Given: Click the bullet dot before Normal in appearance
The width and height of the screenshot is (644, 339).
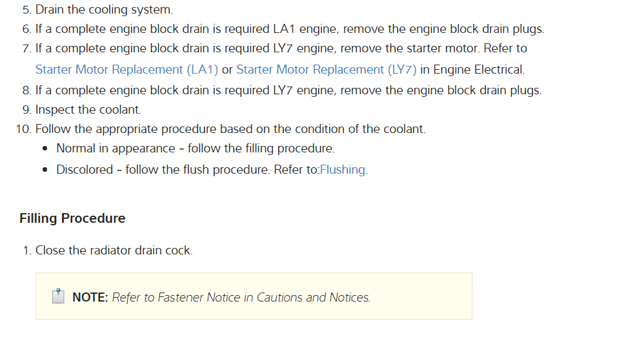Looking at the screenshot, I should click(x=44, y=149).
